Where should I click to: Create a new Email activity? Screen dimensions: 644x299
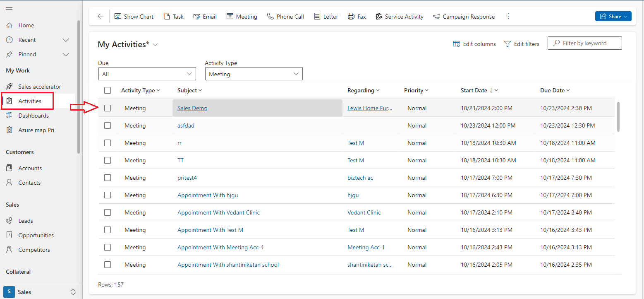click(x=205, y=17)
